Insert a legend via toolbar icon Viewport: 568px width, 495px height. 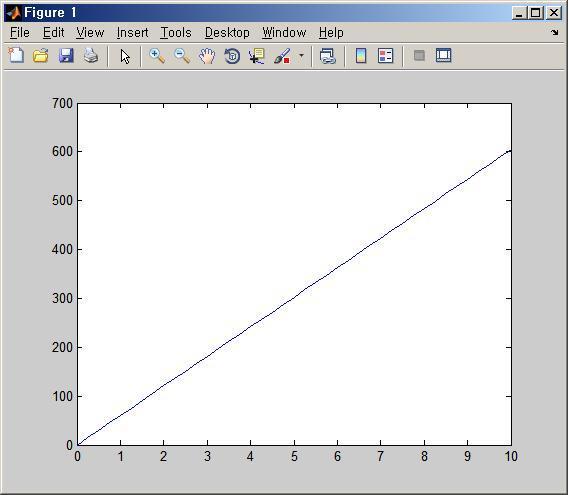(385, 56)
